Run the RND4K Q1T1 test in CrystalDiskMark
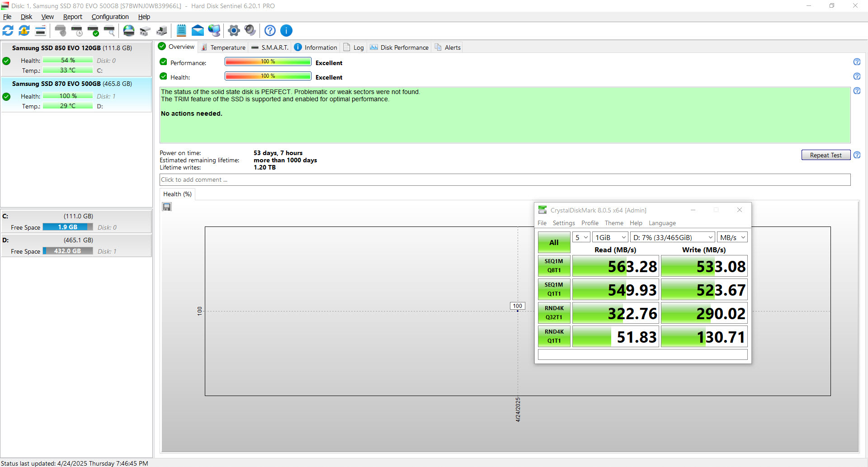This screenshot has width=868, height=467. click(x=554, y=336)
